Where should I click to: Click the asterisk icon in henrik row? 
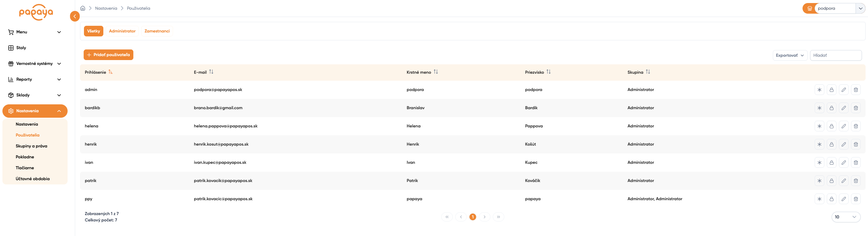pyautogui.click(x=819, y=144)
